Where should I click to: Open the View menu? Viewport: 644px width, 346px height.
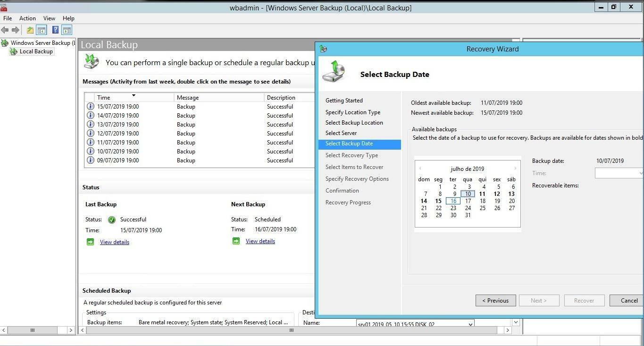[49, 18]
